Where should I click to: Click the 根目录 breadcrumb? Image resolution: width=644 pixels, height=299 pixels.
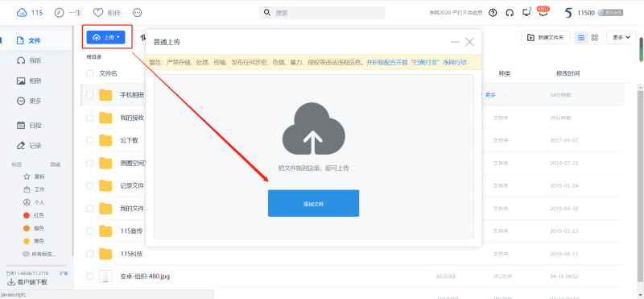pyautogui.click(x=93, y=56)
